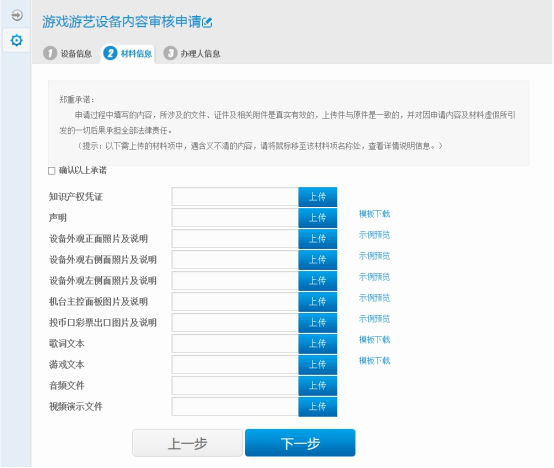554x468 pixels.
Task: Select step 3 circle icon 办理人信息
Action: [170, 53]
